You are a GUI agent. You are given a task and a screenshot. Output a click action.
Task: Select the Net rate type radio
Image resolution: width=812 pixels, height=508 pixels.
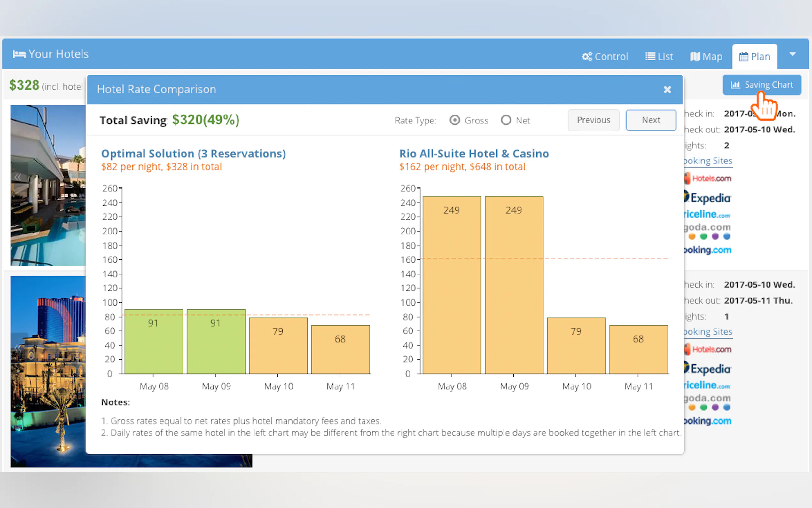point(505,120)
